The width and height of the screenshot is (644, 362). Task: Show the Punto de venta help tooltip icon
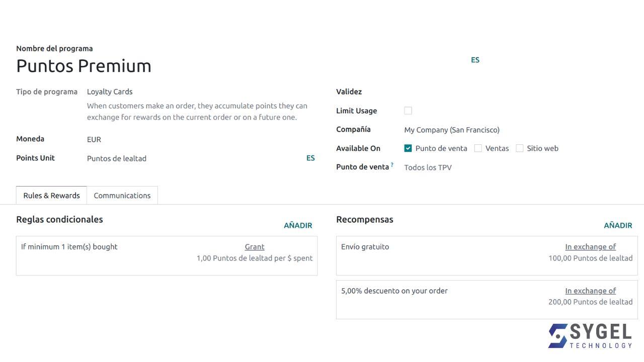click(392, 165)
